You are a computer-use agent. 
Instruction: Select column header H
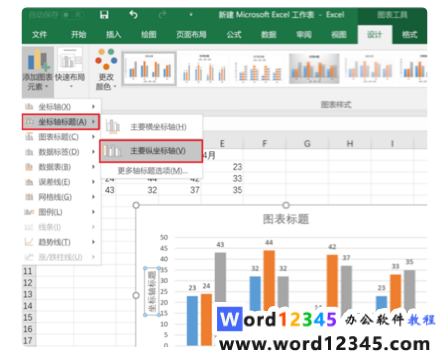(350, 144)
